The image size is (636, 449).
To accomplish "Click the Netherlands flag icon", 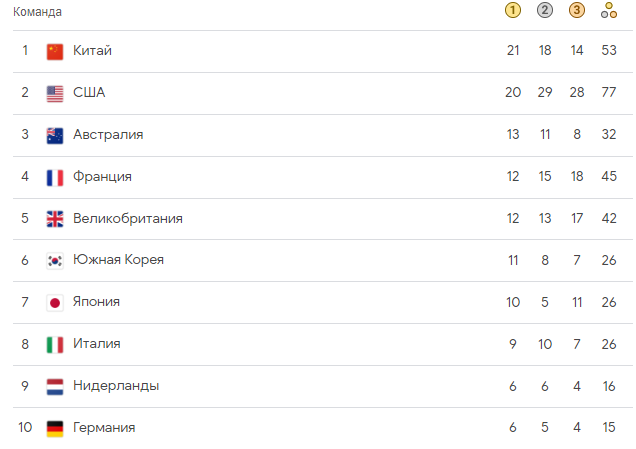I will click(x=55, y=387).
